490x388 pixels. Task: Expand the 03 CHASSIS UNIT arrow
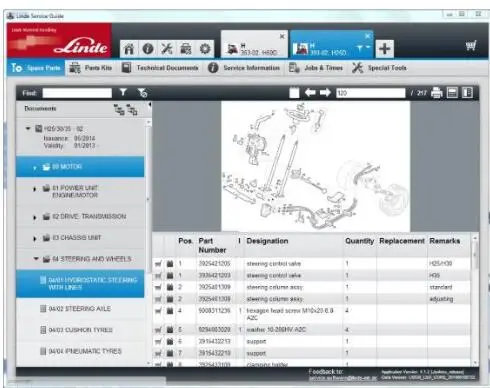35,238
